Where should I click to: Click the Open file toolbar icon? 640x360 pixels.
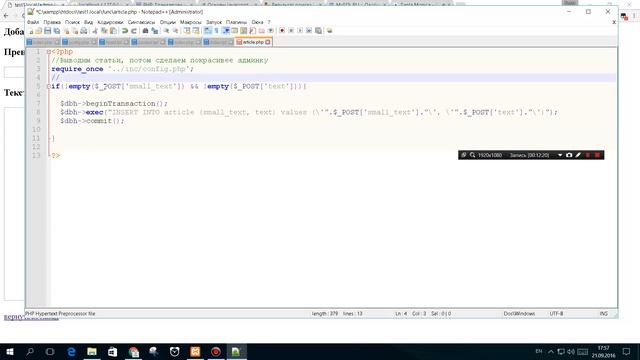39,31
